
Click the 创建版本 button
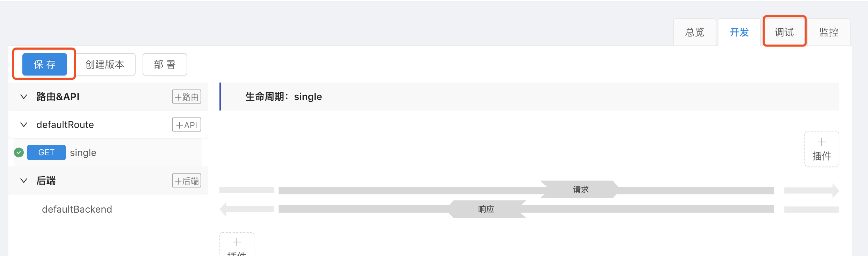tap(105, 64)
